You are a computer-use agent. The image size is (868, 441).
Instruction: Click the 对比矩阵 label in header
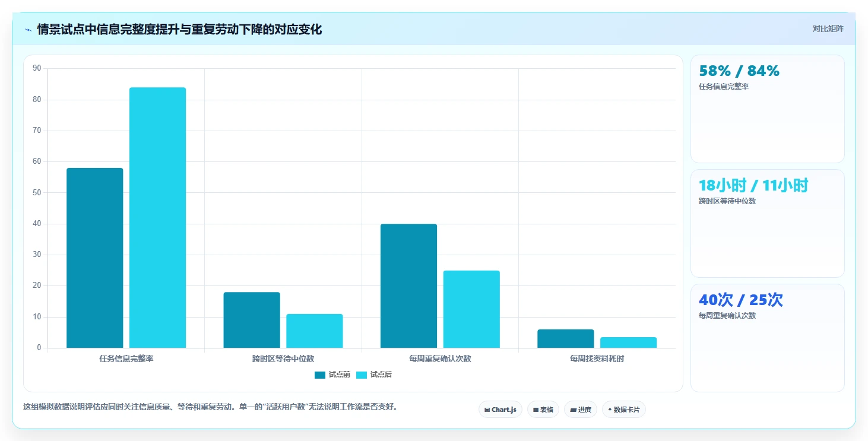pos(828,28)
